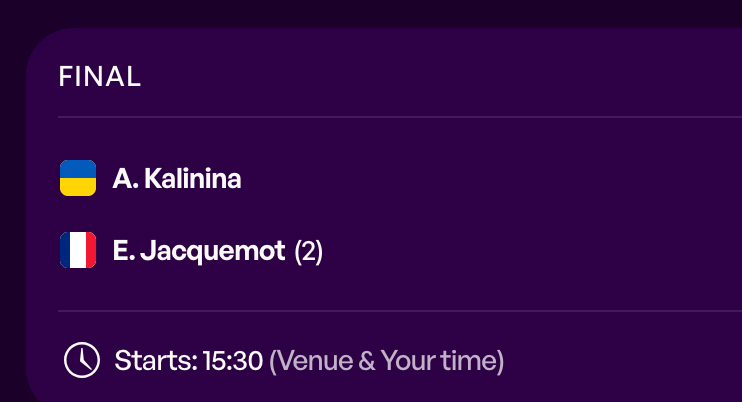This screenshot has width=742, height=402.
Task: Click the clock icon beside start time
Action: tap(82, 360)
